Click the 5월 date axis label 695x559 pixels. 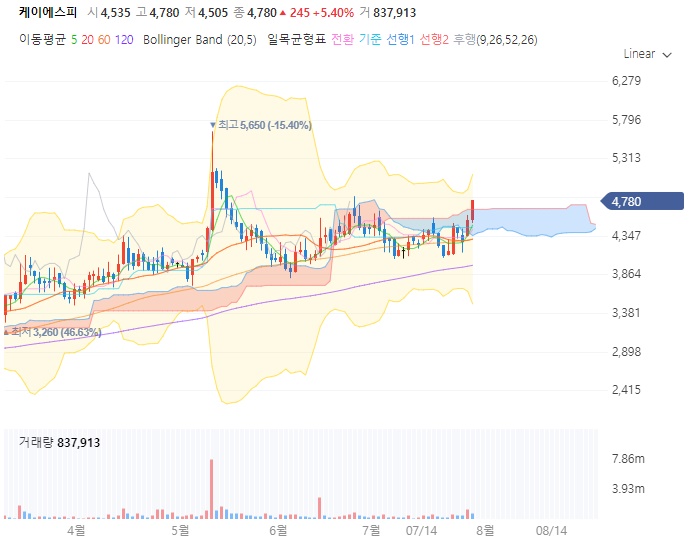pyautogui.click(x=180, y=530)
